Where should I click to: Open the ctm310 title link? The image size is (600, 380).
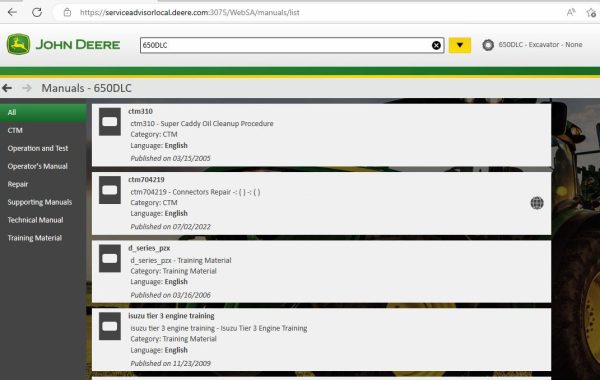coord(140,111)
